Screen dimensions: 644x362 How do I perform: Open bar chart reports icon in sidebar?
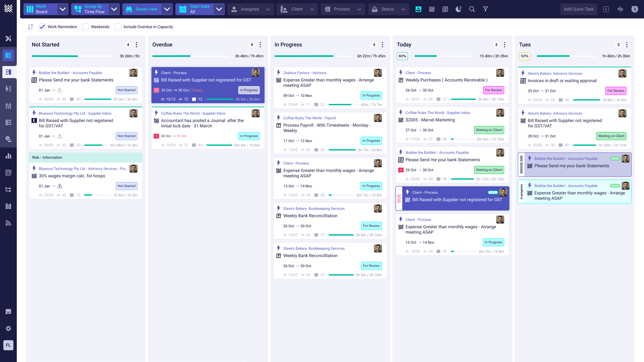pyautogui.click(x=8, y=156)
